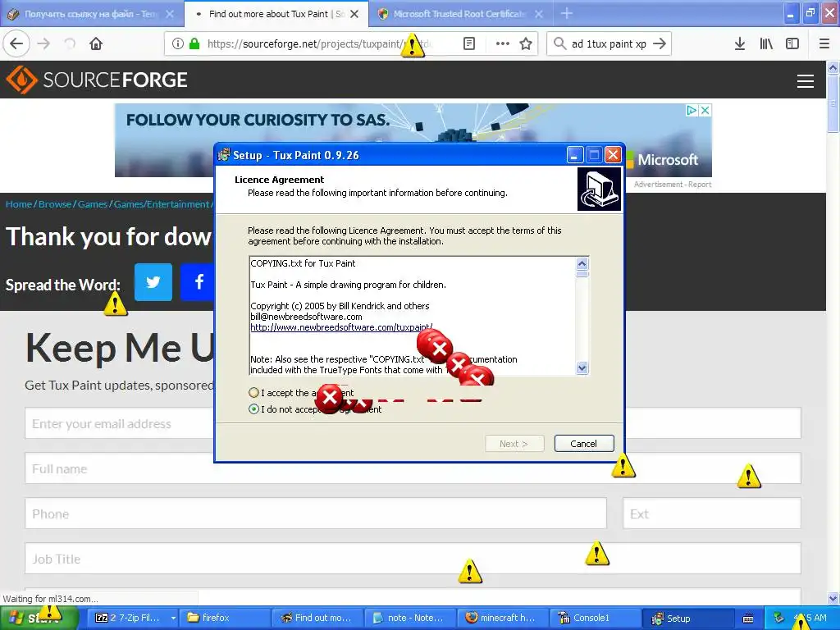Click the Firefox forward arrow button
The image size is (840, 630).
[x=43, y=43]
